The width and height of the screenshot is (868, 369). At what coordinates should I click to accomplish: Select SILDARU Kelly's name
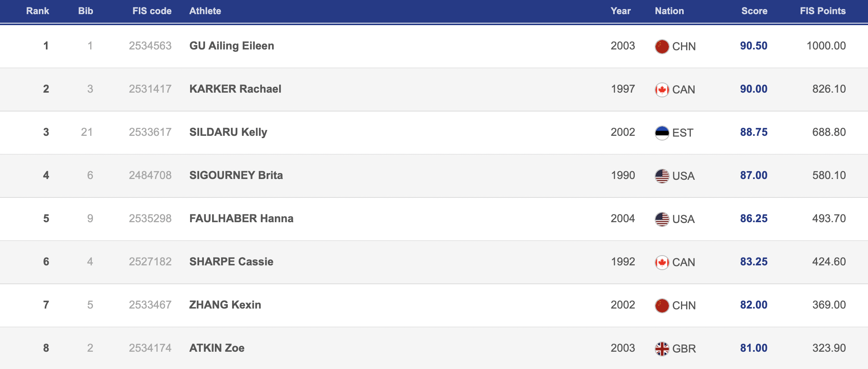pyautogui.click(x=228, y=132)
